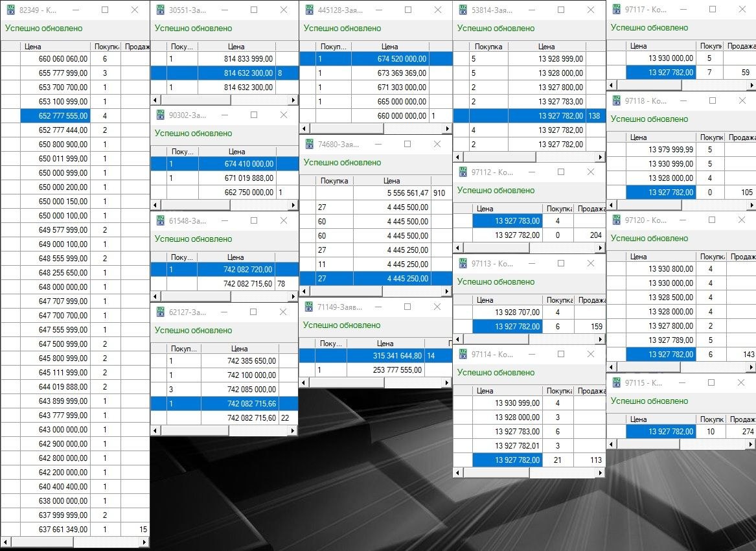Sort by the Цена column header in window 82349

point(55,46)
